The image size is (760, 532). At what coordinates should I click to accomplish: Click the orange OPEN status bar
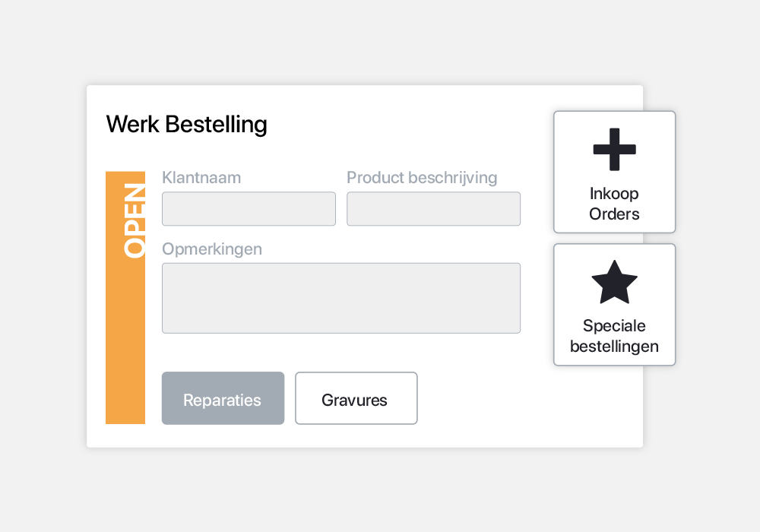tap(125, 297)
